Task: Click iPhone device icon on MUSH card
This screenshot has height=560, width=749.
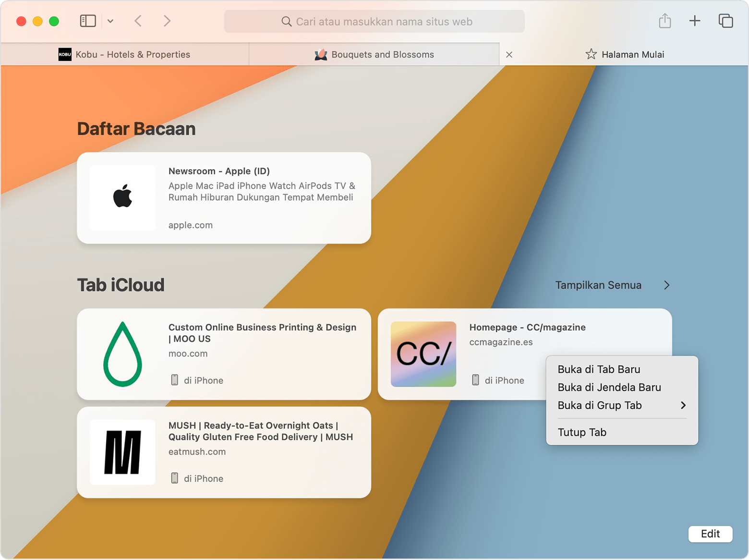Action: click(x=175, y=478)
